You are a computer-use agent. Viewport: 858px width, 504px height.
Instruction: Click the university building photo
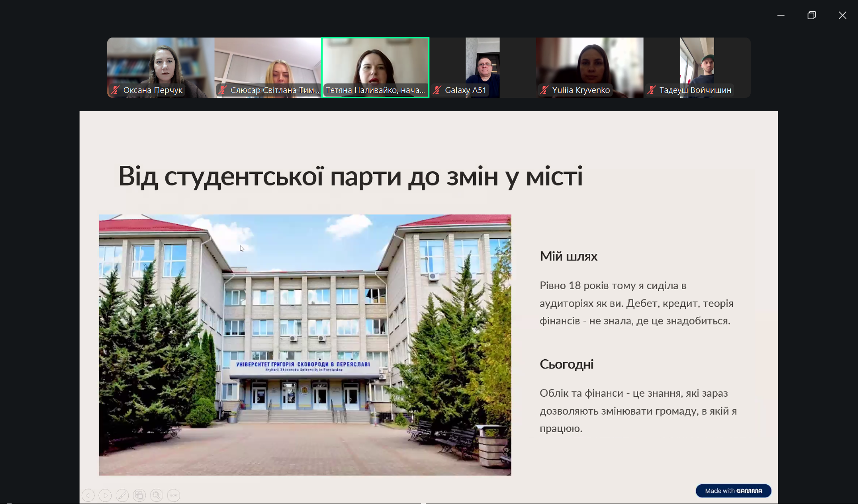coord(305,344)
